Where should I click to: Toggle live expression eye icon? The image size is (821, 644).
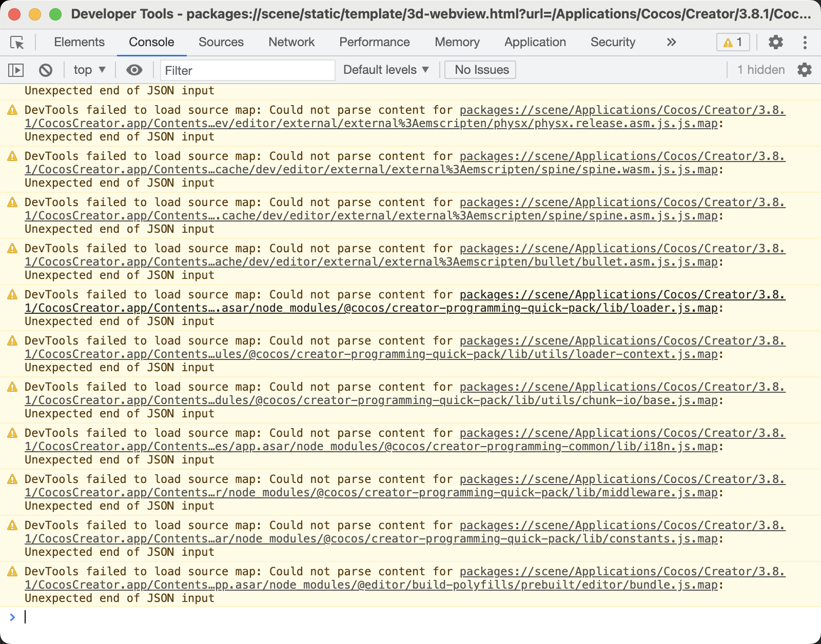[x=134, y=70]
